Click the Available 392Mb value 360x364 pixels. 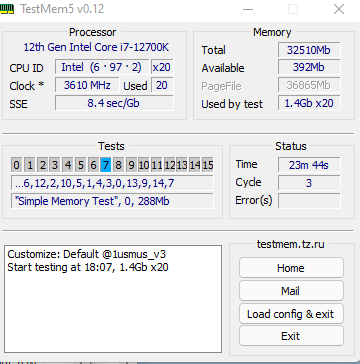point(309,68)
